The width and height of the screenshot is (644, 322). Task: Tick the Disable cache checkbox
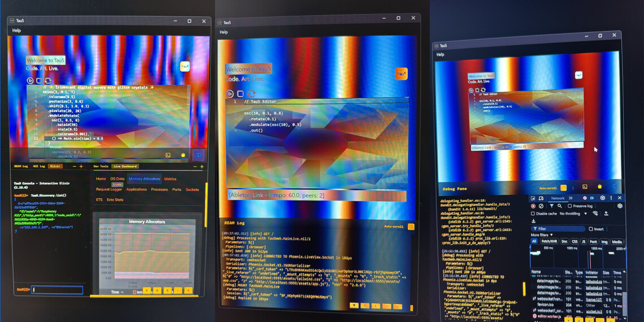click(534, 214)
